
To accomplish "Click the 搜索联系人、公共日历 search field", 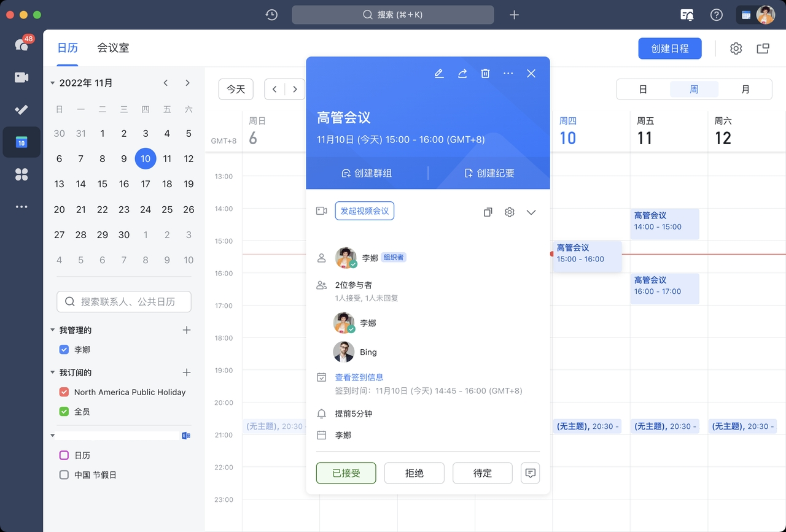I will point(124,302).
